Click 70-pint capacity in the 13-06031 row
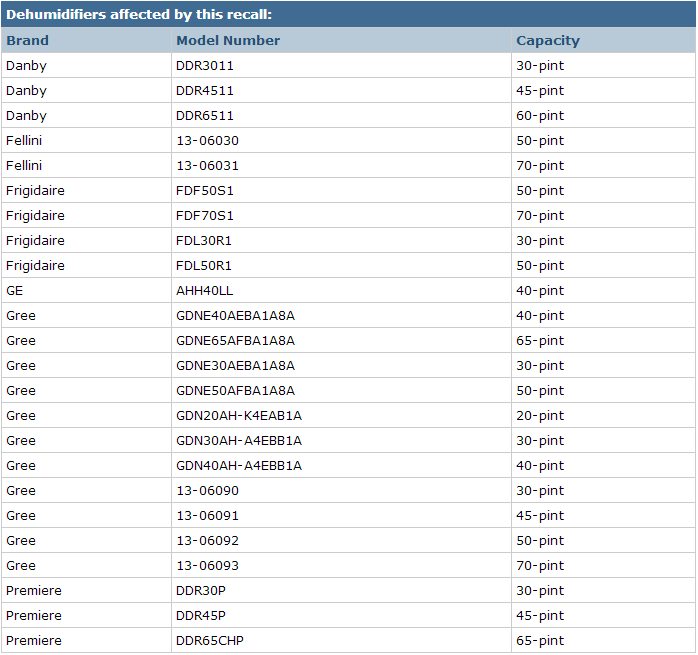Screen dimensions: 698x655 point(540,166)
